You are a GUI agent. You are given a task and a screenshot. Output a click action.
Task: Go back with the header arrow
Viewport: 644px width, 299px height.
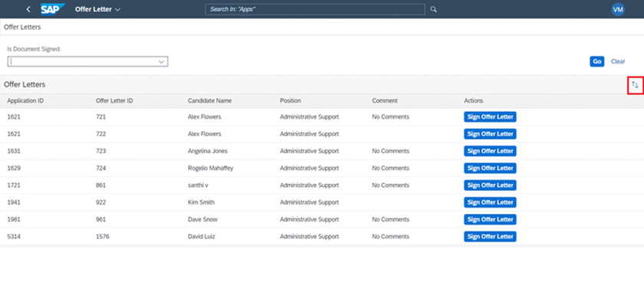tap(28, 9)
